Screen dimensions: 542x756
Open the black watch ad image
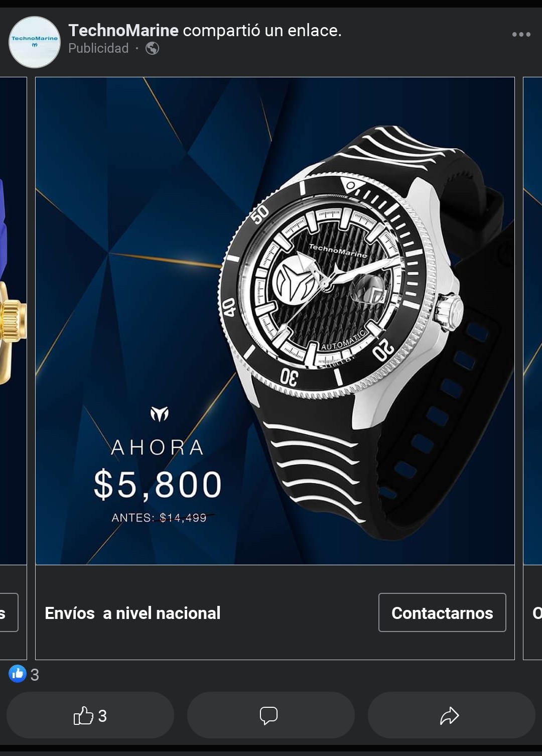[x=275, y=321]
